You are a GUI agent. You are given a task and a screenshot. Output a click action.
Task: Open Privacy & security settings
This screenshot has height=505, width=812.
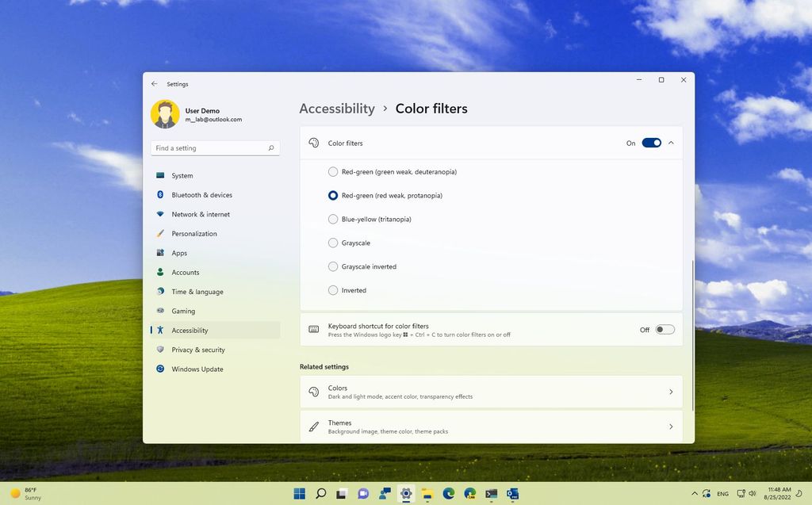(x=199, y=350)
